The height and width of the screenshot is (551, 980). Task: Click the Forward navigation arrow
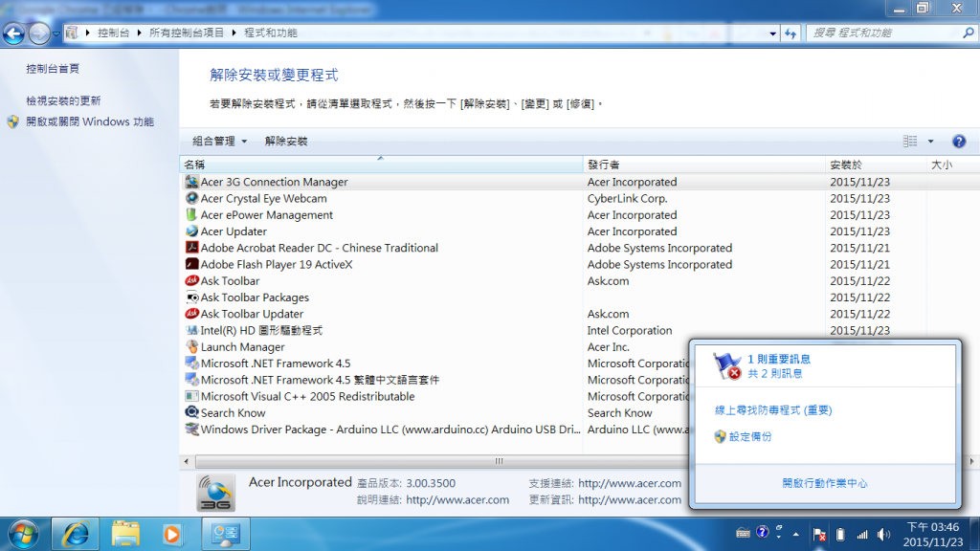[38, 33]
